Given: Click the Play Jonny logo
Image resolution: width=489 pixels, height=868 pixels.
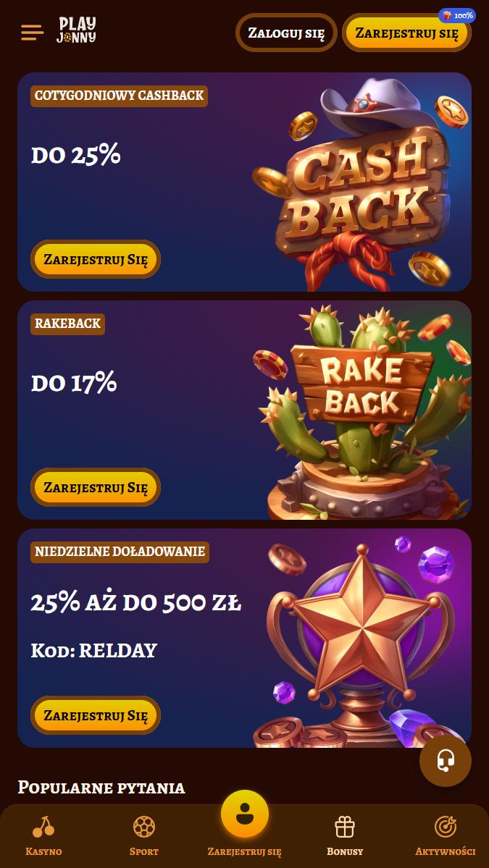Looking at the screenshot, I should 77,30.
